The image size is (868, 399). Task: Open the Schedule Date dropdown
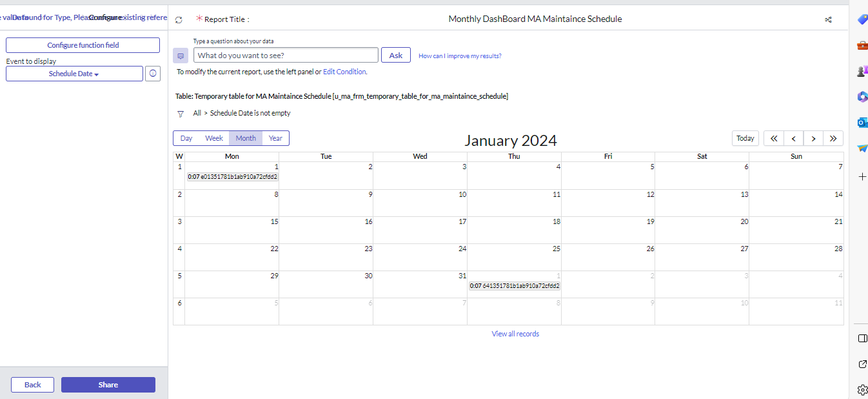[x=74, y=73]
